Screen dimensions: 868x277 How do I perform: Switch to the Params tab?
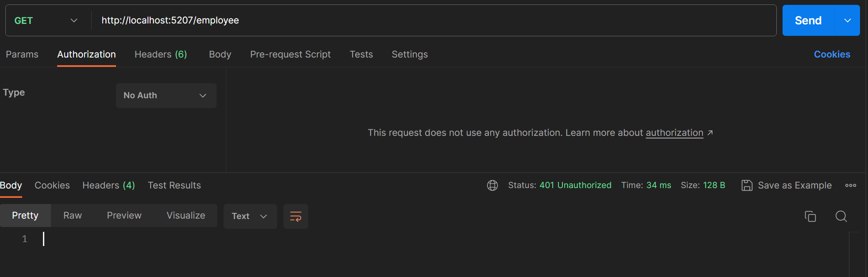[22, 54]
